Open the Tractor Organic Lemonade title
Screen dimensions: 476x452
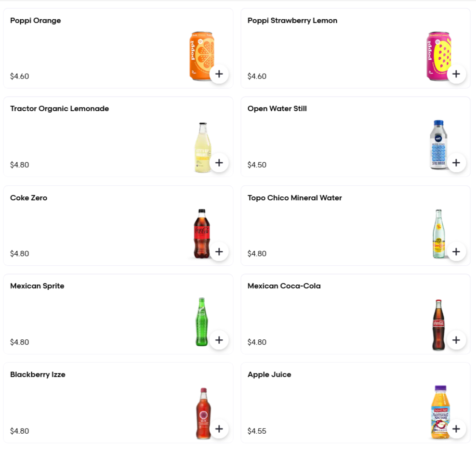pyautogui.click(x=60, y=109)
